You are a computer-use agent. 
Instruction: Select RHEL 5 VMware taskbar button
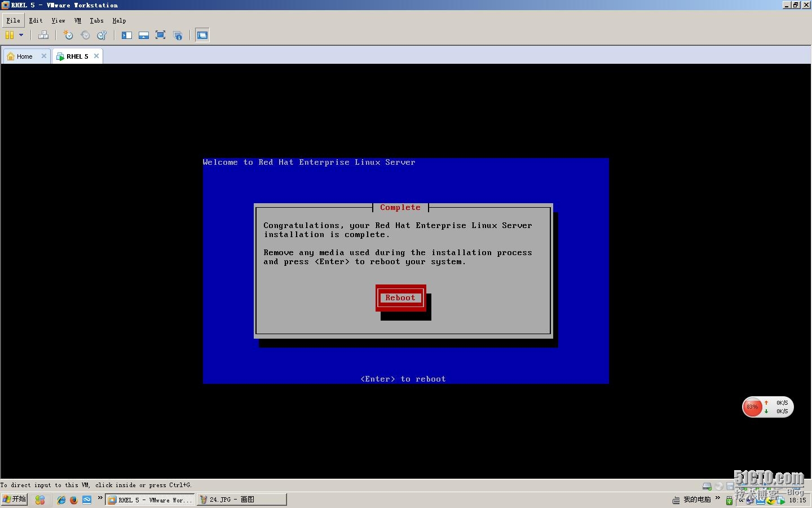tap(150, 500)
